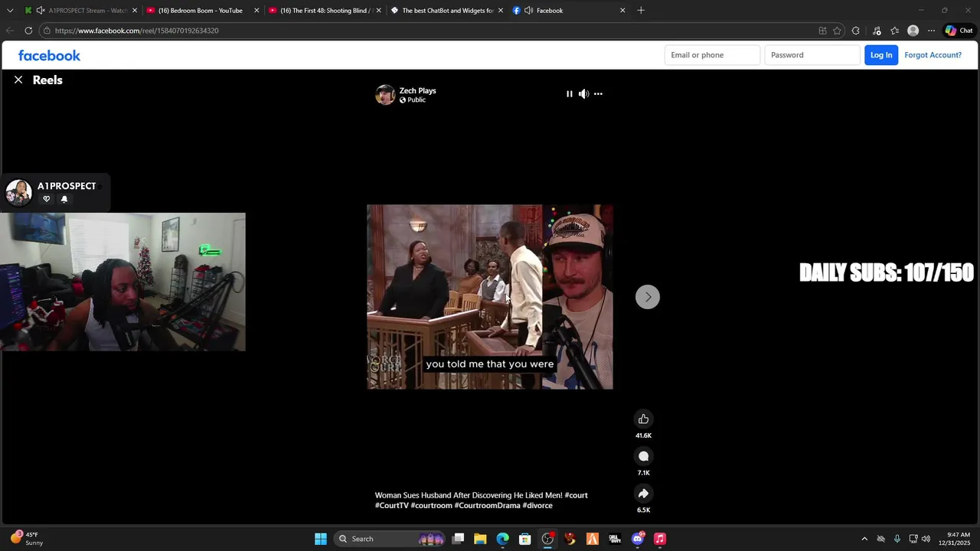Click the Log In button
The width and height of the screenshot is (980, 551).
coord(881,55)
